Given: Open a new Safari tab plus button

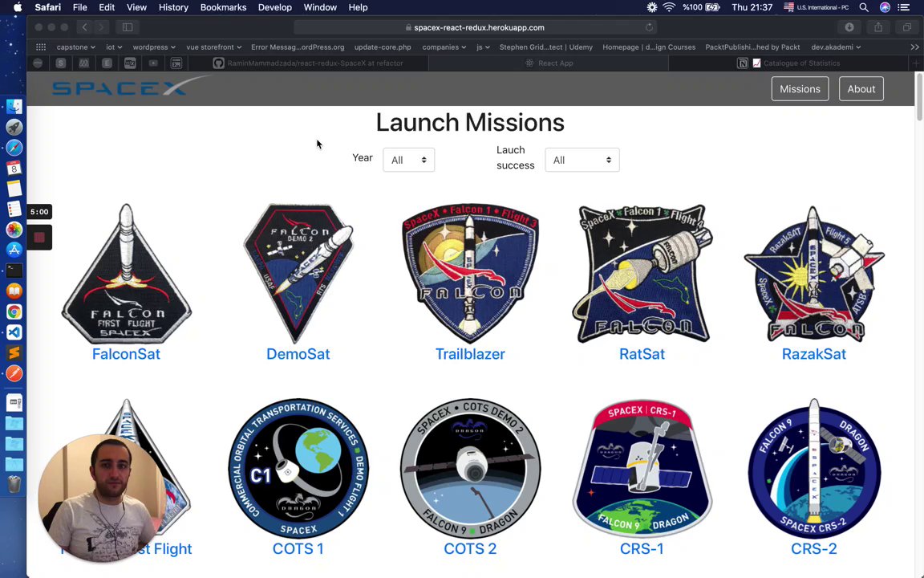Looking at the screenshot, I should 915,63.
